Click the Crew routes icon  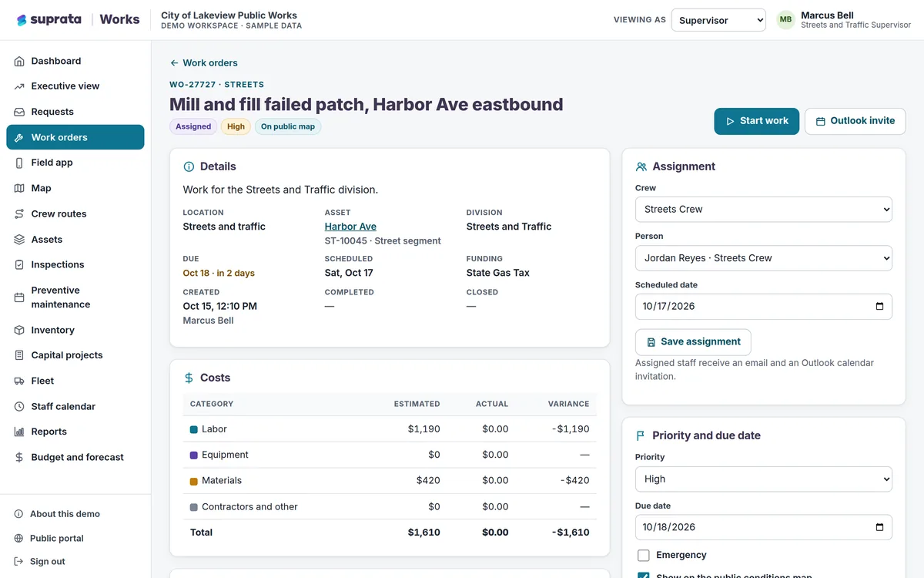click(x=19, y=213)
